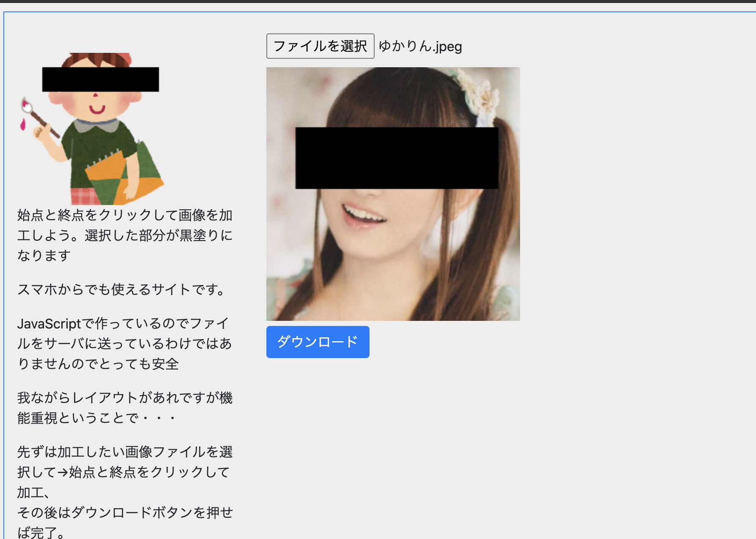The width and height of the screenshot is (756, 539).
Task: Click the ファイルを選択 file chooser button
Action: pyautogui.click(x=320, y=46)
